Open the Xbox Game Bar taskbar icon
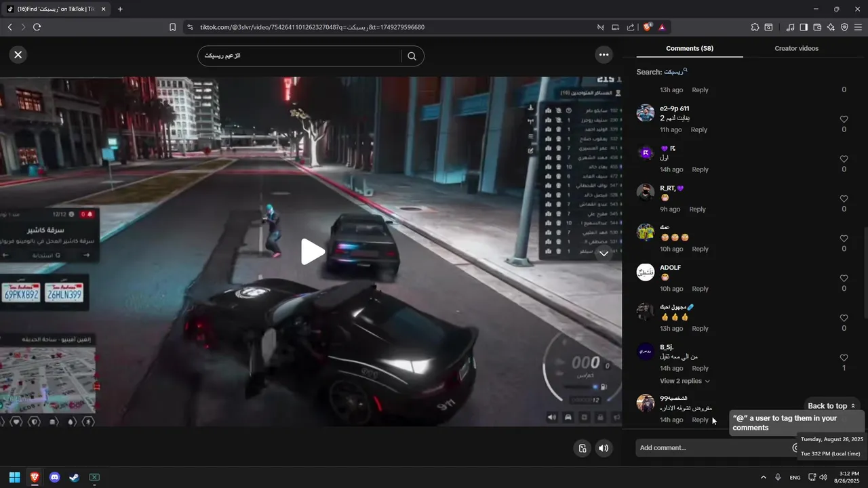868x488 pixels. click(x=94, y=477)
